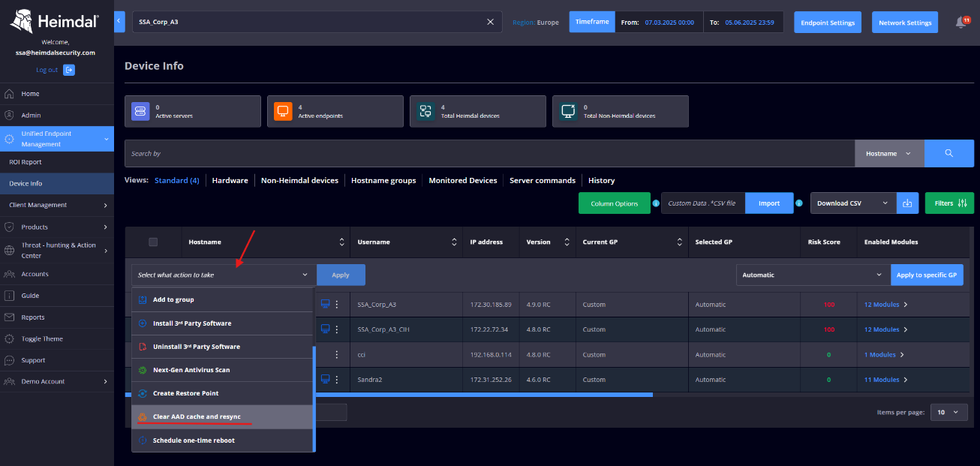Tick the select-all checkbox in table header

[x=153, y=242]
